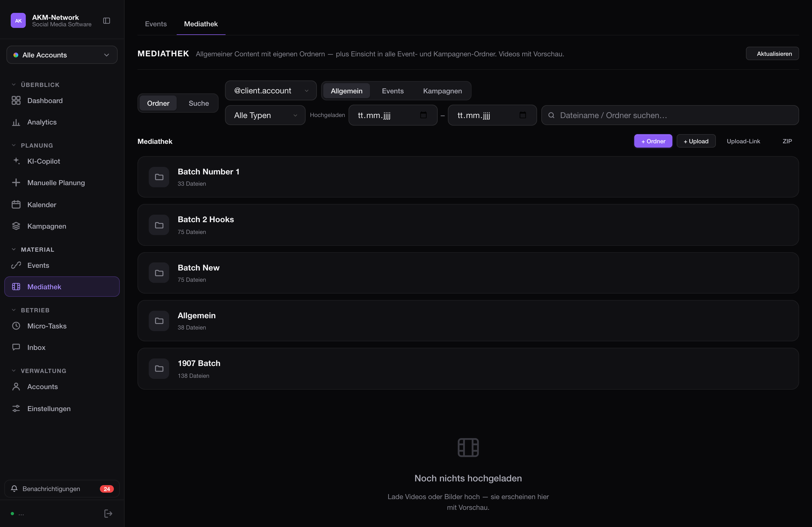
Task: Click the + Ordner button
Action: point(653,141)
